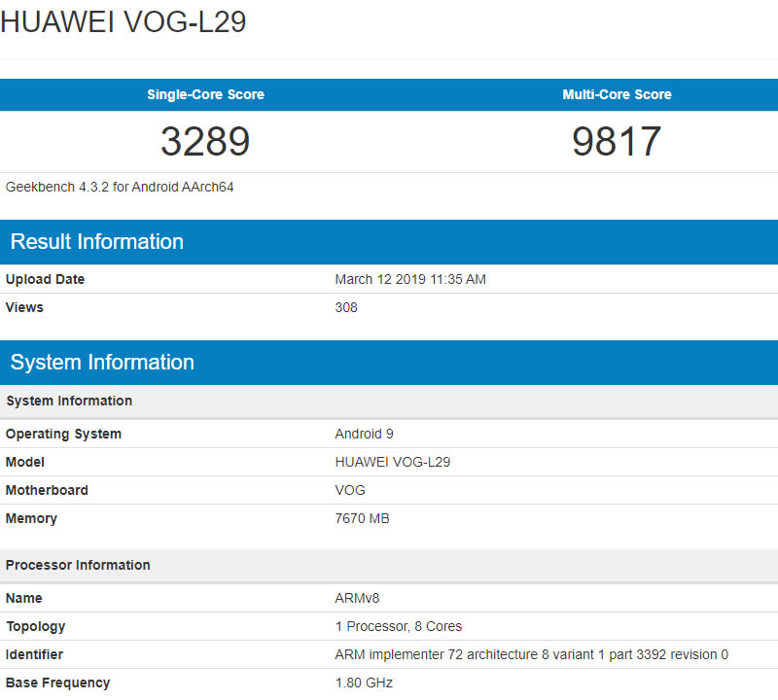Viewport: 778px width, 700px height.
Task: Click the Processor Information subheader
Action: click(78, 565)
